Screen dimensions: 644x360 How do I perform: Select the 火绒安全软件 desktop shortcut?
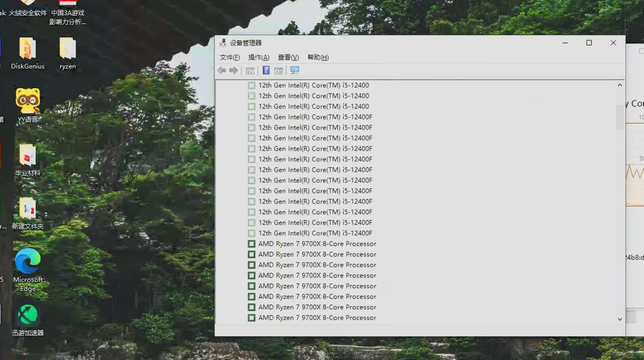pyautogui.click(x=28, y=9)
